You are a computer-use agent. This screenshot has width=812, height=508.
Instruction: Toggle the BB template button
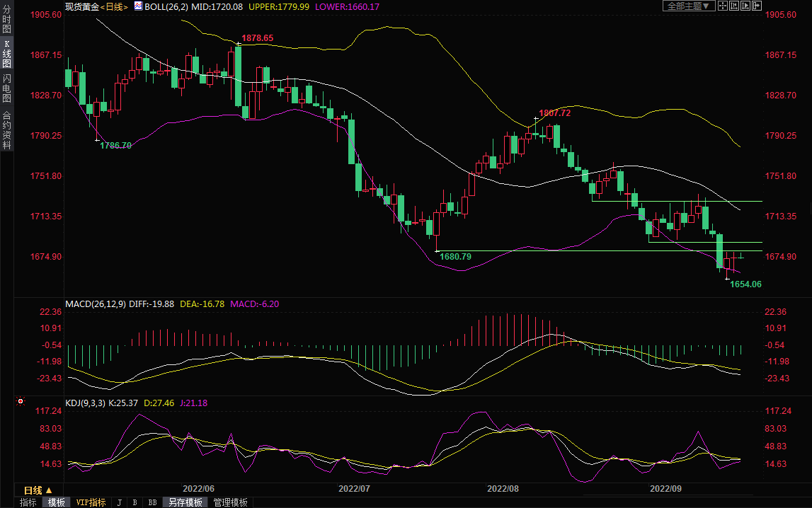152,502
